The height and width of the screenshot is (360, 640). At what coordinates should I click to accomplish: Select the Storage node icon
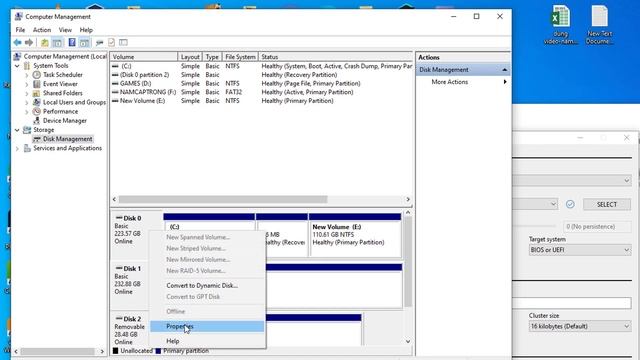27,130
